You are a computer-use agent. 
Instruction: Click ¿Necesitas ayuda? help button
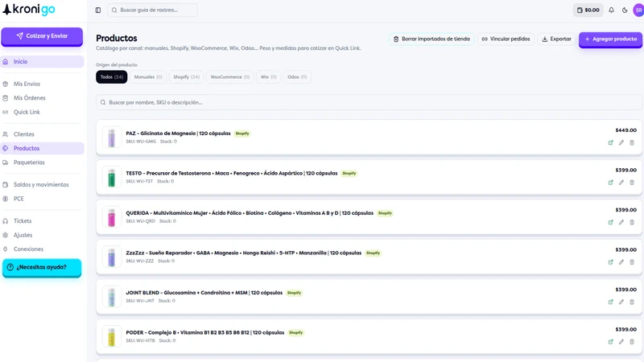click(x=42, y=267)
